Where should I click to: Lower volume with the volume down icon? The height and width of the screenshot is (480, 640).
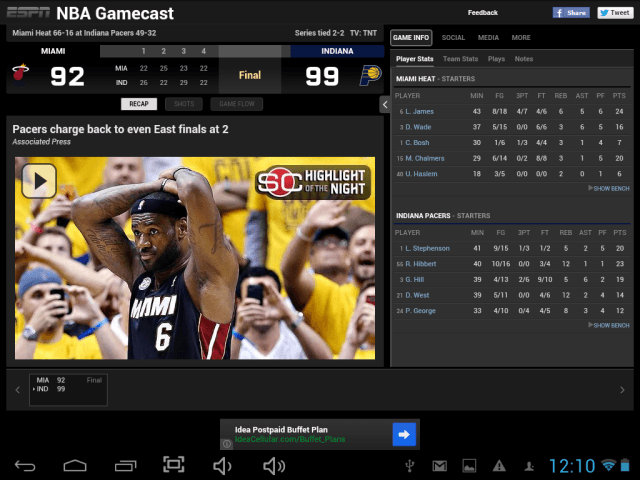pos(222,465)
